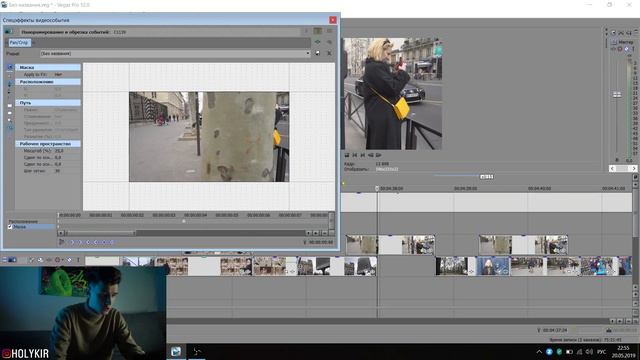This screenshot has height=360, width=640.
Task: Click the play button under video preview
Action: 378,155
